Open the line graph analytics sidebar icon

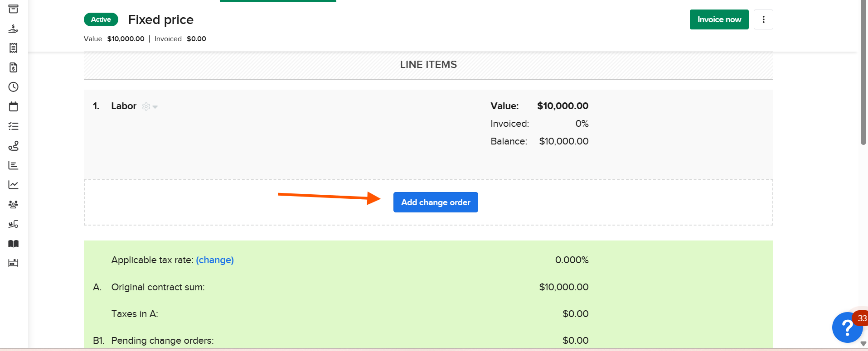click(x=14, y=185)
